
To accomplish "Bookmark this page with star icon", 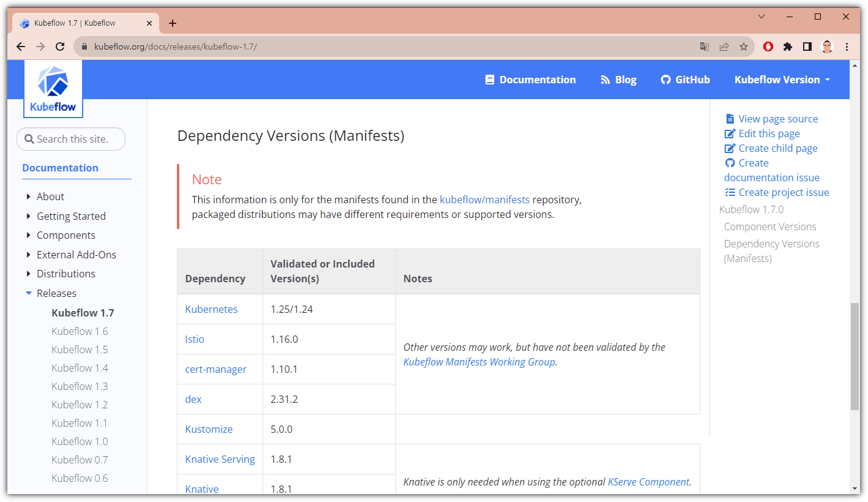I will click(744, 47).
